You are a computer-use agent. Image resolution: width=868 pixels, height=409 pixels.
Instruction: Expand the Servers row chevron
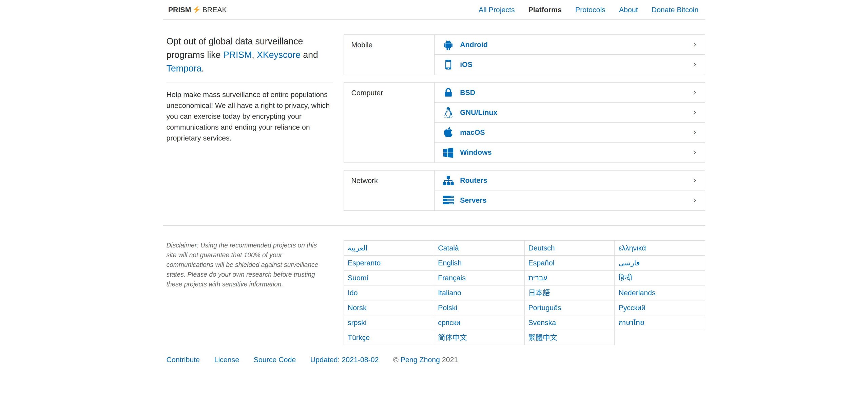point(694,200)
